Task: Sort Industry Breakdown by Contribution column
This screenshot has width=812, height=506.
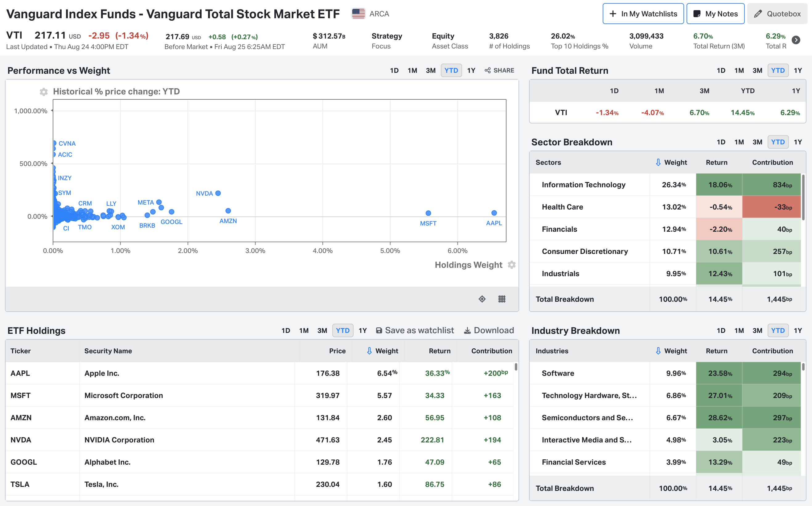Action: (x=773, y=351)
